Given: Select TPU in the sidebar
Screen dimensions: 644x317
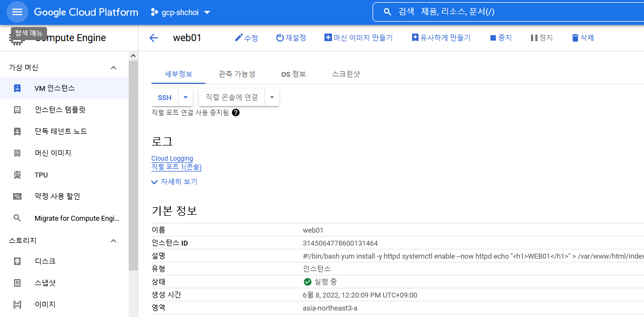Looking at the screenshot, I should 64,175.
